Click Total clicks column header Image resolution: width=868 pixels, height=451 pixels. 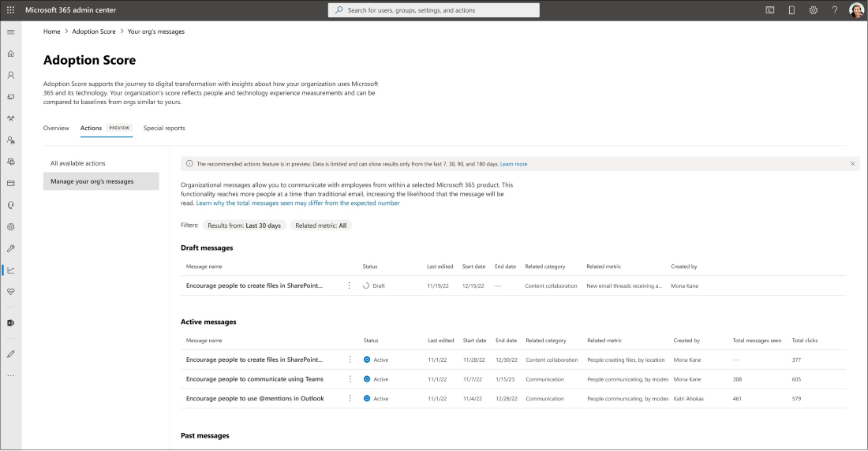tap(804, 341)
